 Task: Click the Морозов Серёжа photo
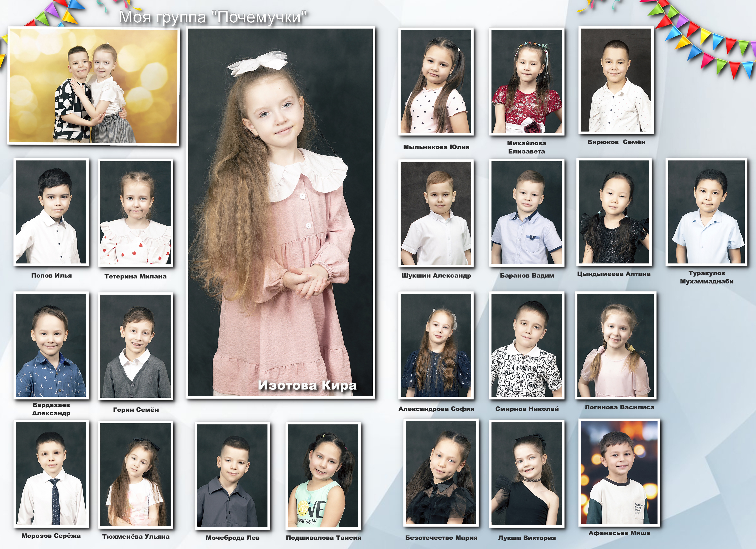point(51,474)
